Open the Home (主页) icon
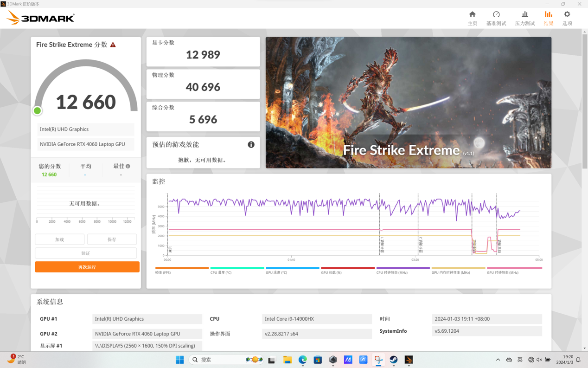The image size is (588, 368). coord(472,18)
